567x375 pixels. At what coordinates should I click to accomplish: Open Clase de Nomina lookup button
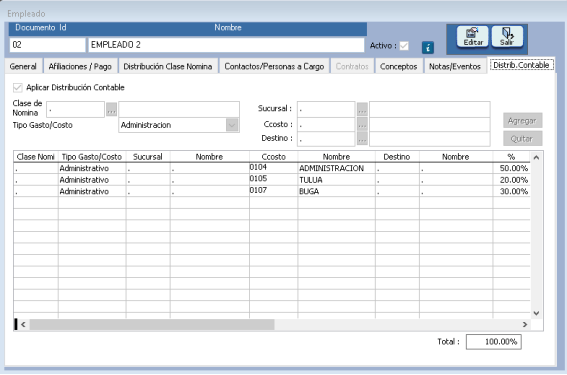coord(111,110)
